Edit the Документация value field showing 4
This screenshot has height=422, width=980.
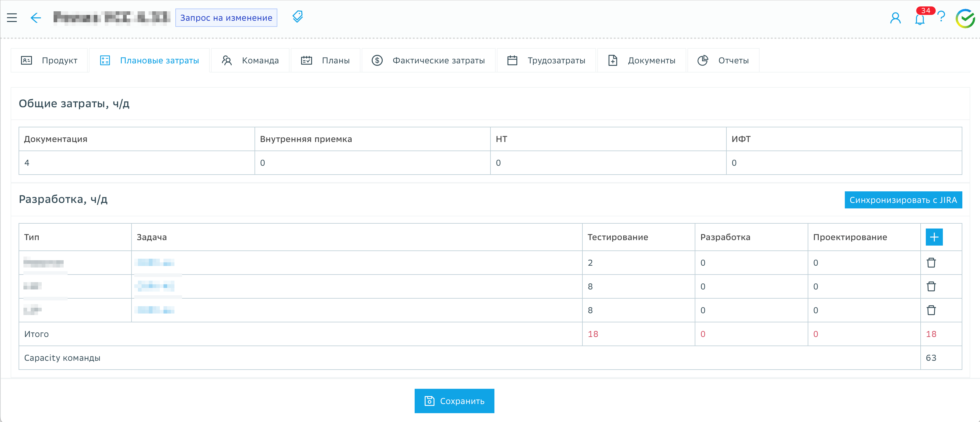coord(136,163)
